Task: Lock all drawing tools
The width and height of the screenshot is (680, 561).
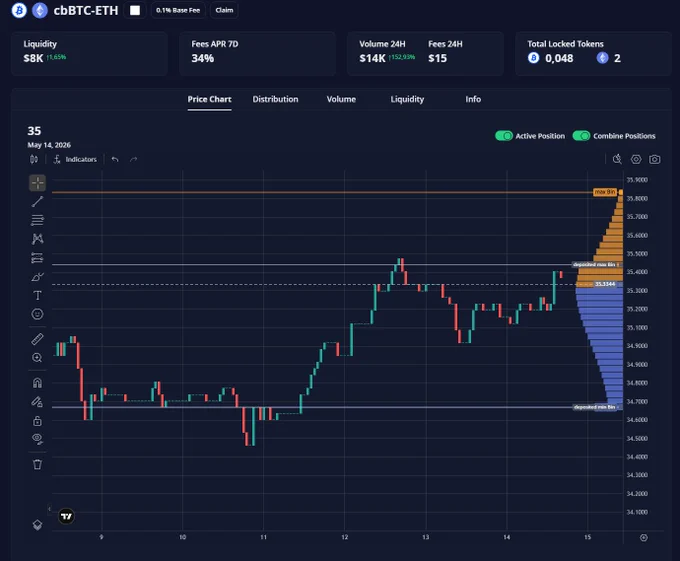Action: [37, 421]
